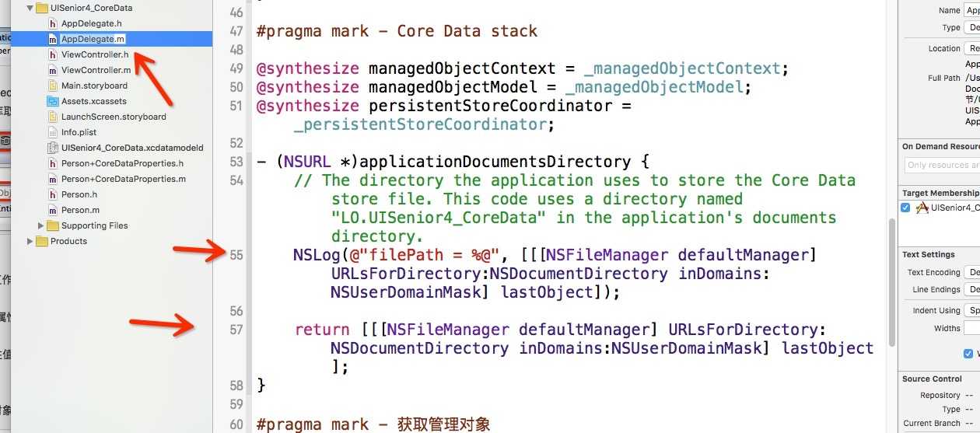Click the On Demand Resource tags field

click(942, 165)
